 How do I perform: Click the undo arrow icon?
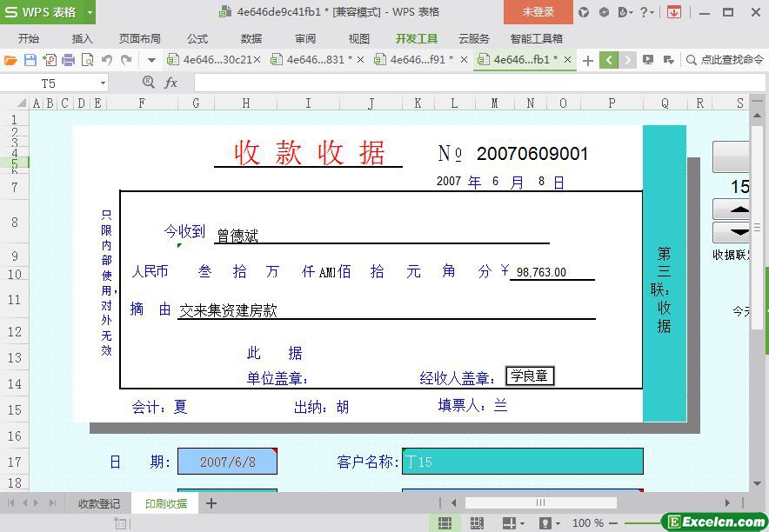pos(106,60)
